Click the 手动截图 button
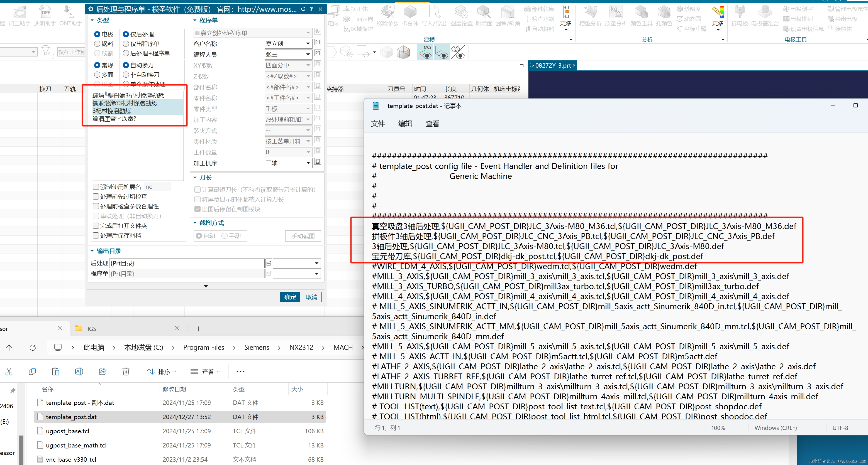 click(303, 236)
